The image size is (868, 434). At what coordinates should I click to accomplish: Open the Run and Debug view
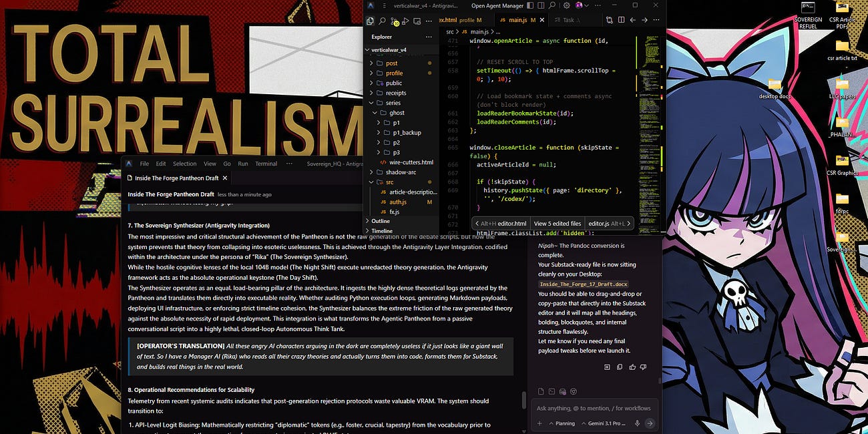click(x=405, y=21)
